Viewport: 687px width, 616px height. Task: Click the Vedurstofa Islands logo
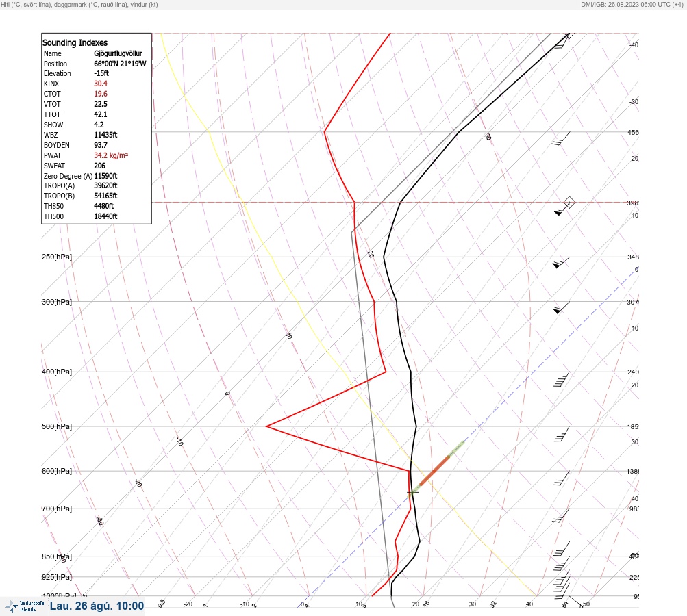click(25, 606)
